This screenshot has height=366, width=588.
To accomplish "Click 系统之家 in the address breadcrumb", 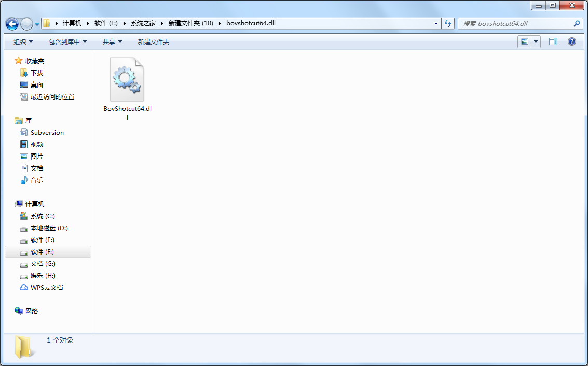I will (x=143, y=23).
